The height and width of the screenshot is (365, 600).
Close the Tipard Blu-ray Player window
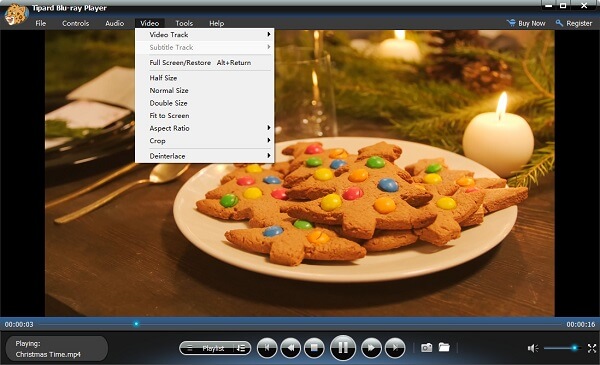pos(584,6)
